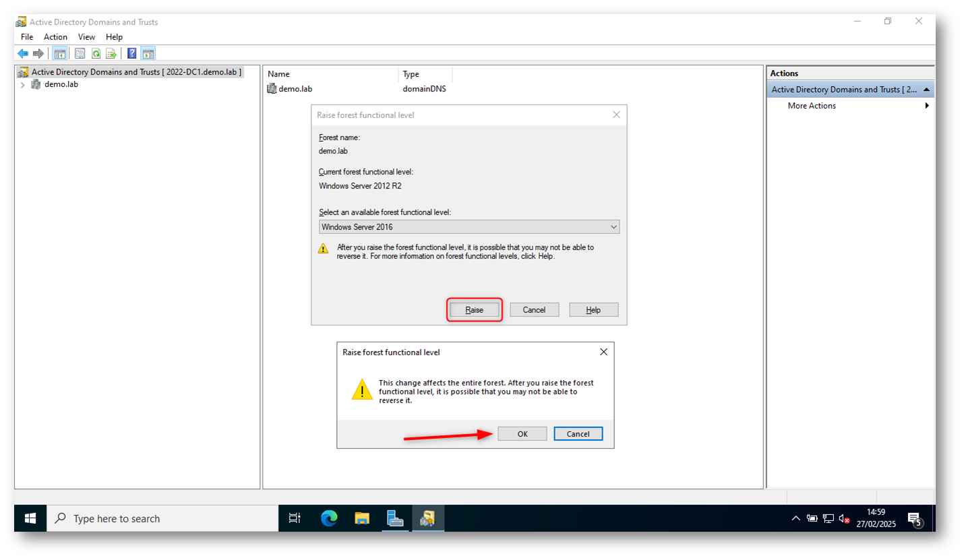Show hidden system tray icons

(795, 519)
